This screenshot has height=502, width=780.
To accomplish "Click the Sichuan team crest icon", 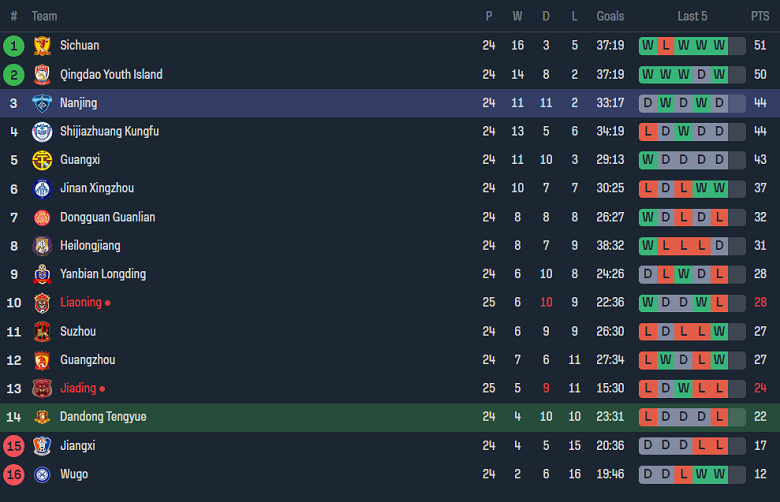I will 41,46.
